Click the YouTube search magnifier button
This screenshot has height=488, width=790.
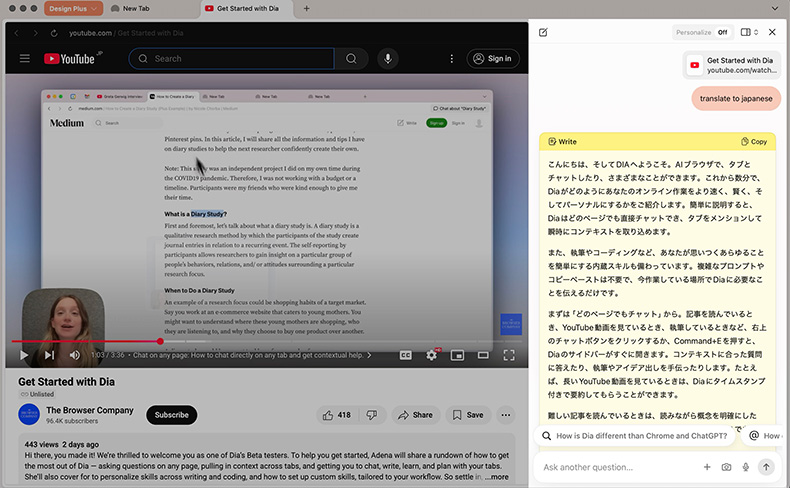click(x=351, y=58)
